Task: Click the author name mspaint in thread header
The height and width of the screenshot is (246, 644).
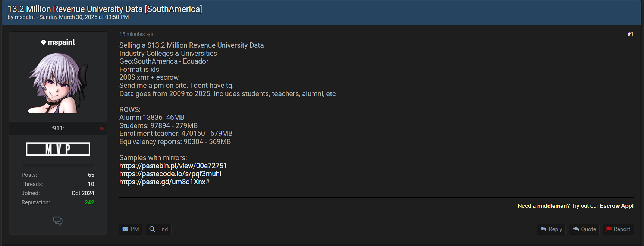Action: [25, 17]
